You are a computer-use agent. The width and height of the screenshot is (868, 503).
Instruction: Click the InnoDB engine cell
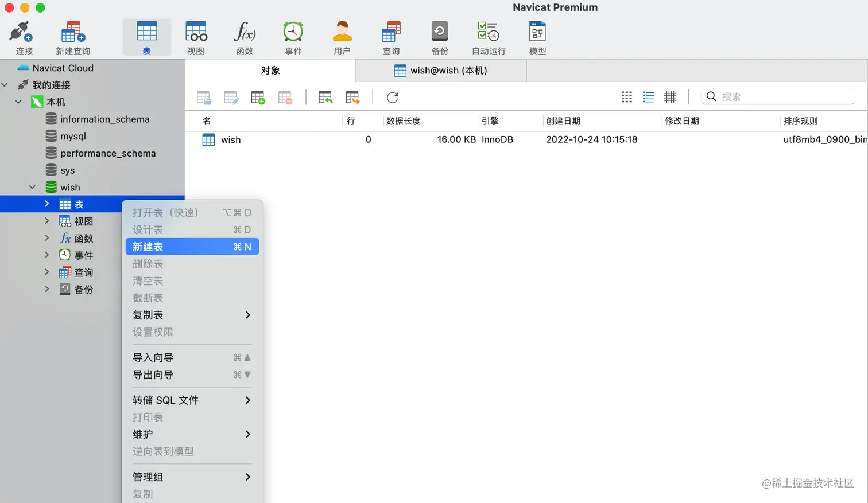(497, 139)
